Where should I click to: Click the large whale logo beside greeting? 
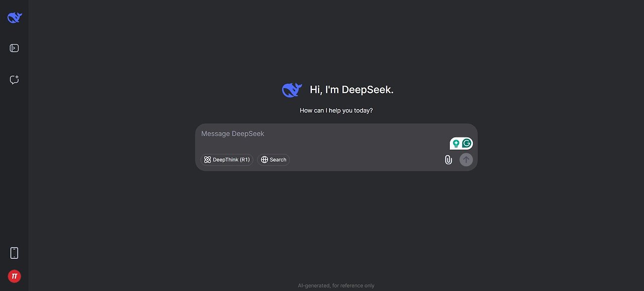tap(292, 90)
